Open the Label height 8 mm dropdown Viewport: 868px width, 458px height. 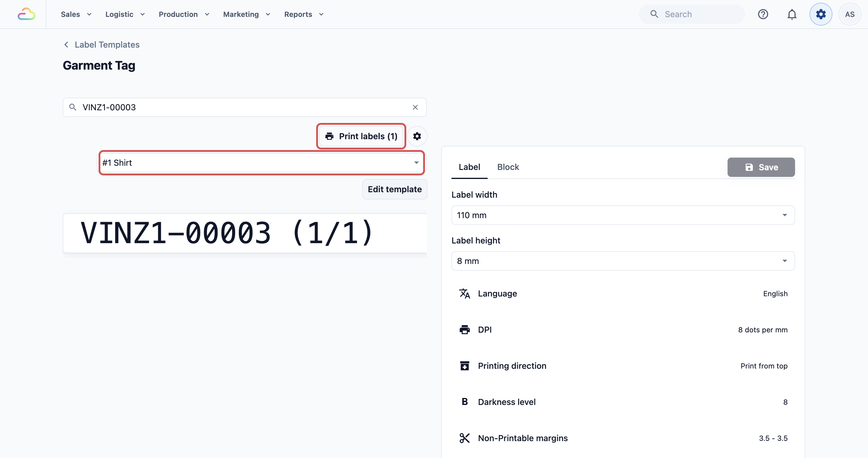tap(623, 261)
